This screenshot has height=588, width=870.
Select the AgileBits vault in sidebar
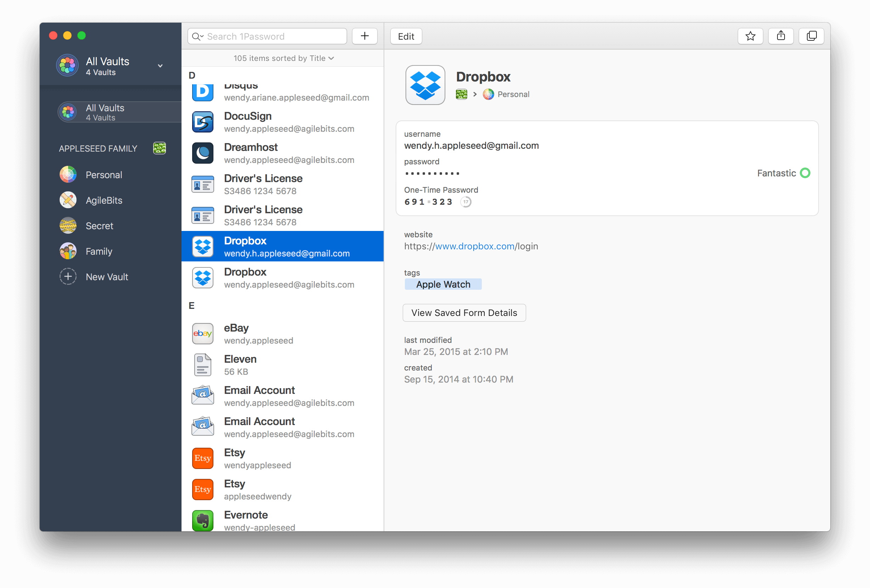104,200
